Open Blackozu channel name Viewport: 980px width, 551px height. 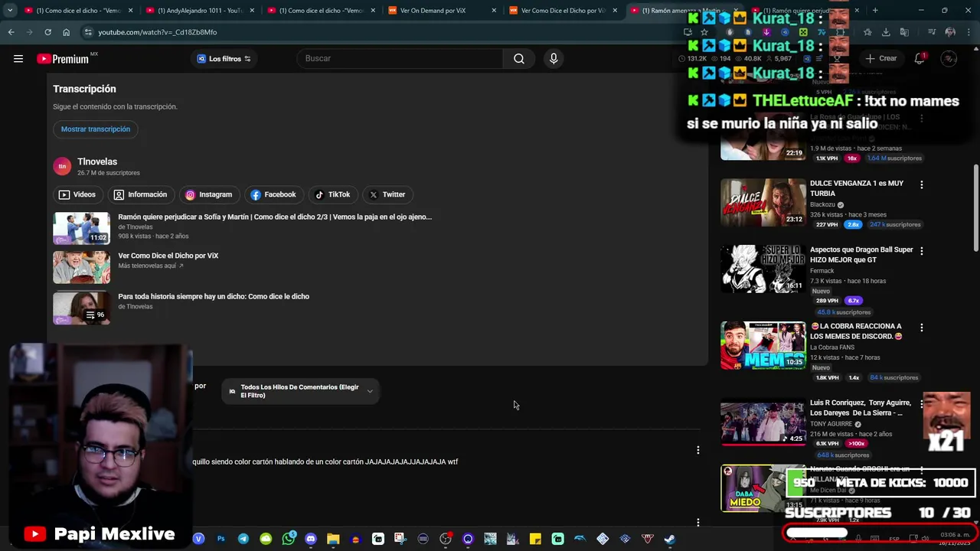click(824, 205)
